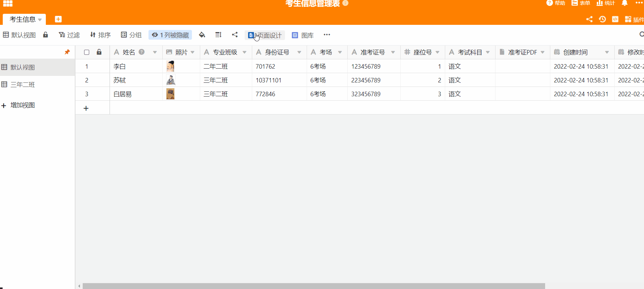Click the lock icon in the table header

coord(99,52)
